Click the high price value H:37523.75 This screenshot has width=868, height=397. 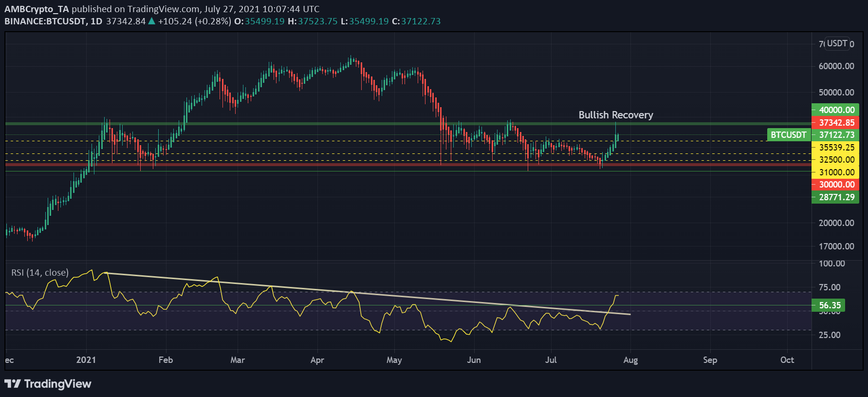pos(313,21)
